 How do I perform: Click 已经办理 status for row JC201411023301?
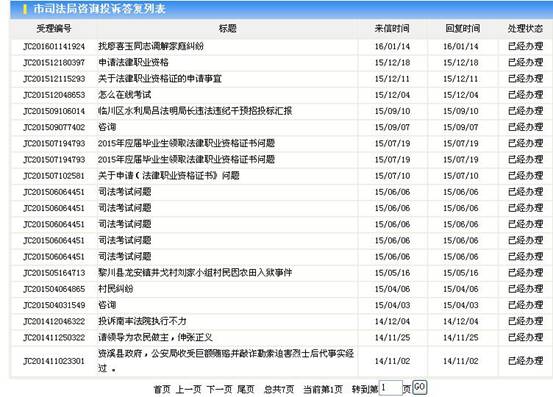[x=525, y=361]
